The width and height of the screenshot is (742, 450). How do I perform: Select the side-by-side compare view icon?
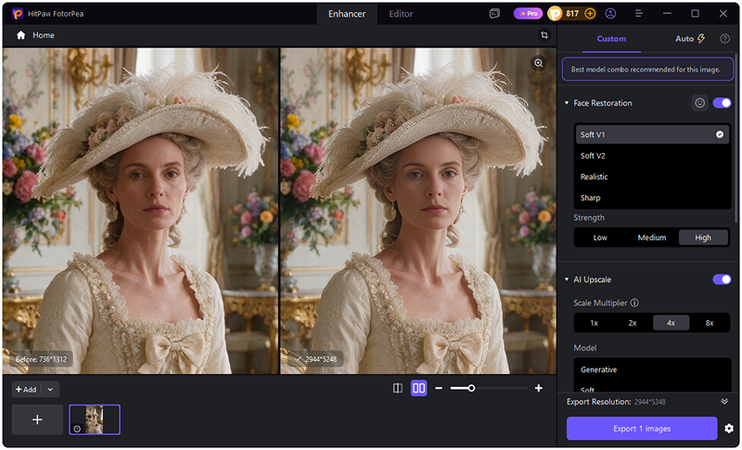(x=419, y=388)
